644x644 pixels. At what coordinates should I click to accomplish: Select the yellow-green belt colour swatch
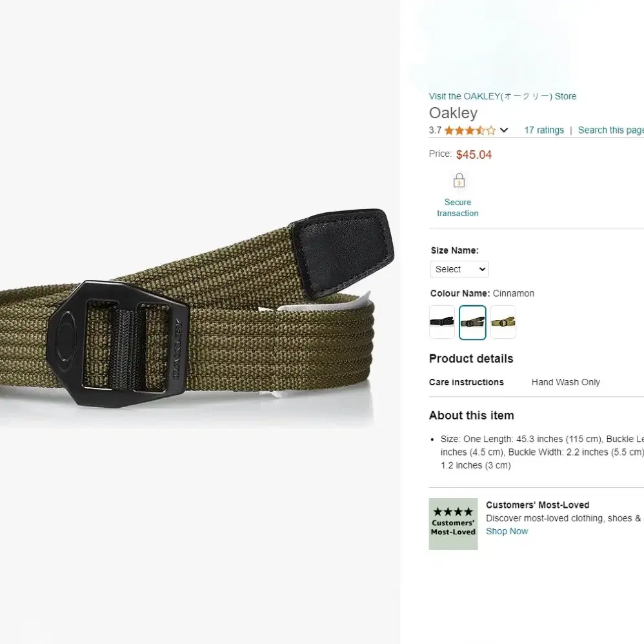tap(503, 322)
